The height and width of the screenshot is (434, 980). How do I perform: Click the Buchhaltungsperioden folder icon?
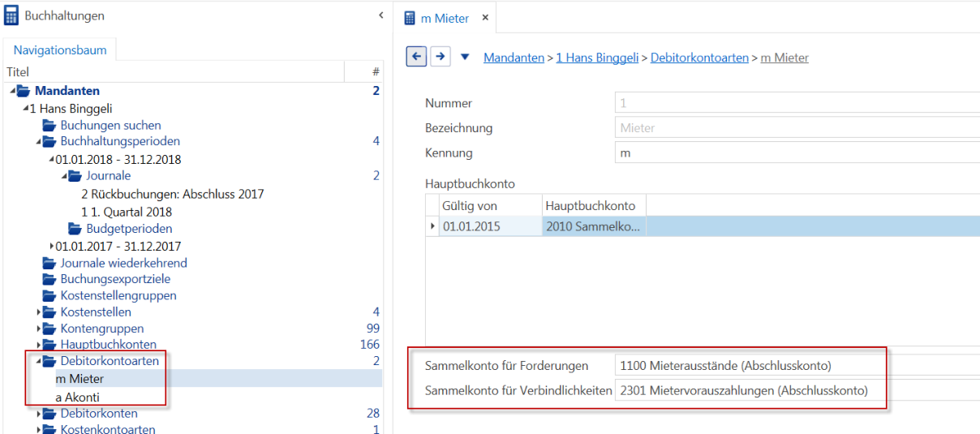pyautogui.click(x=49, y=141)
